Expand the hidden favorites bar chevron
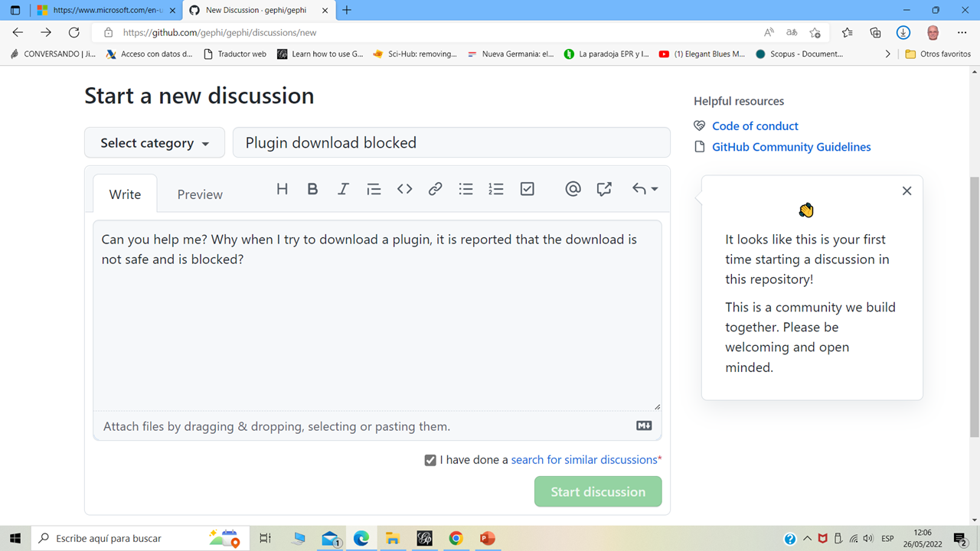 click(887, 54)
